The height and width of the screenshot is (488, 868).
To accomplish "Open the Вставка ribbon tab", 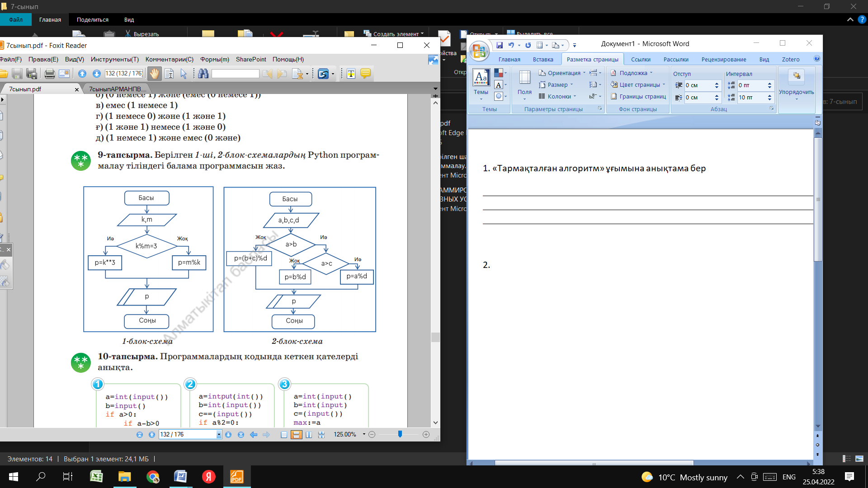I will [542, 59].
